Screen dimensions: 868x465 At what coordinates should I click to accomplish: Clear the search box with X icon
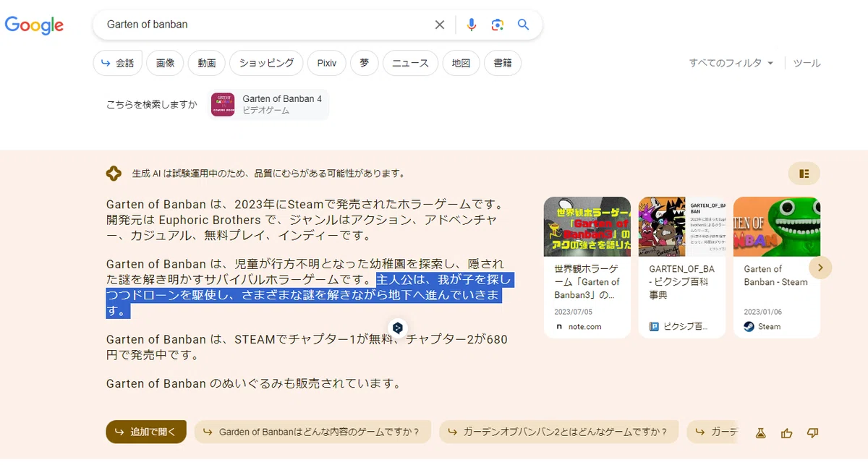(x=440, y=25)
